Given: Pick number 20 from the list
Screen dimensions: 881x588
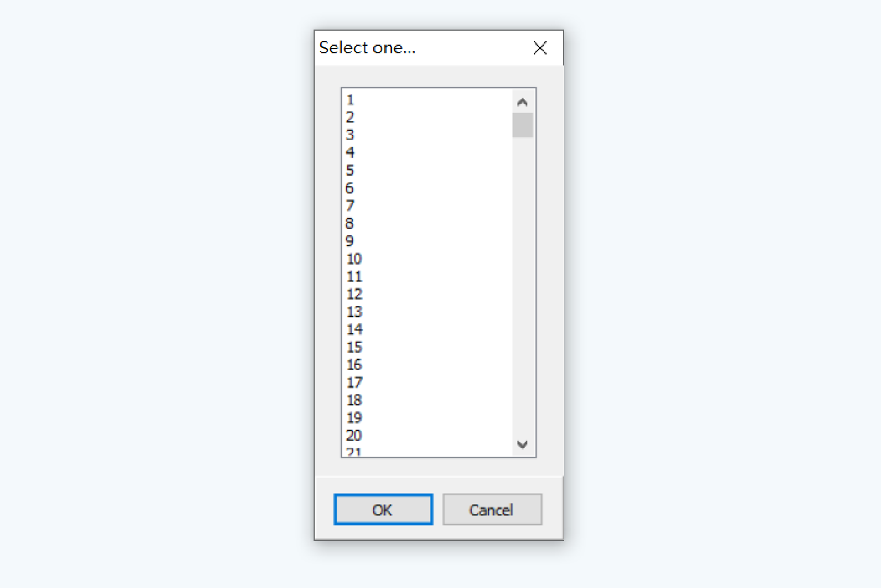Looking at the screenshot, I should point(427,435).
